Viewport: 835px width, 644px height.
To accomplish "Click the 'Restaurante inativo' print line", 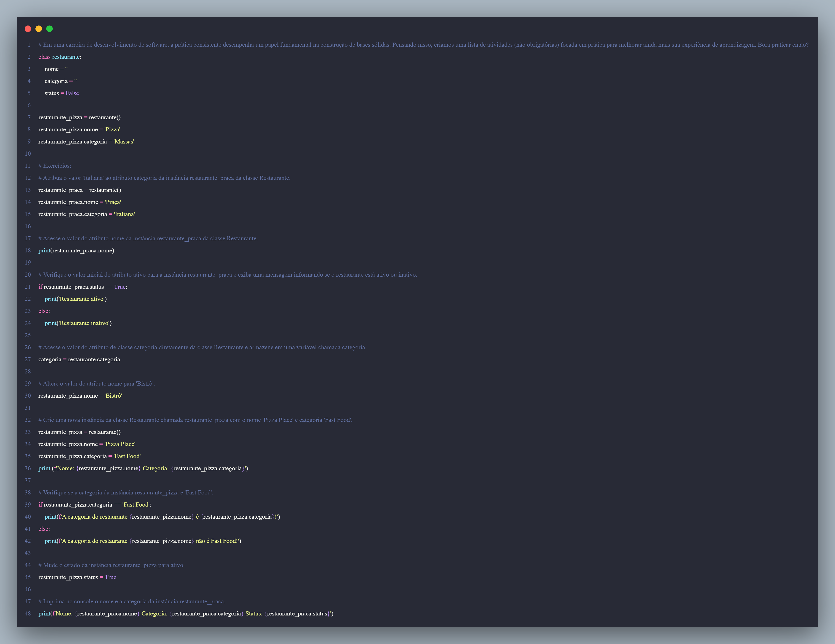I will coord(78,323).
